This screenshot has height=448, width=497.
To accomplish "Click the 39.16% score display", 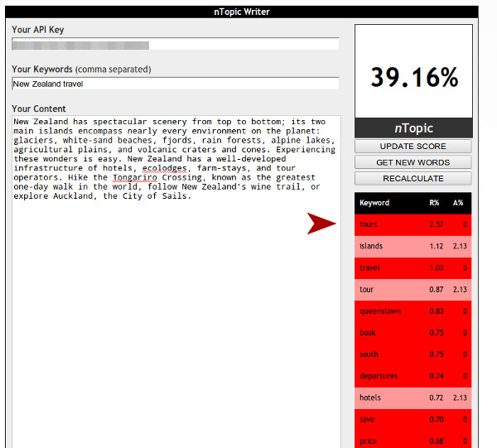I will point(413,77).
